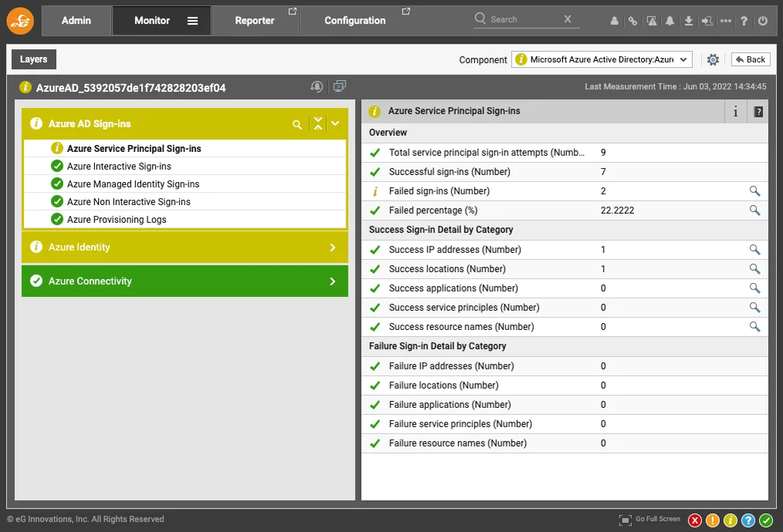Open the Configuration tab
This screenshot has width=783, height=532.
(x=355, y=21)
